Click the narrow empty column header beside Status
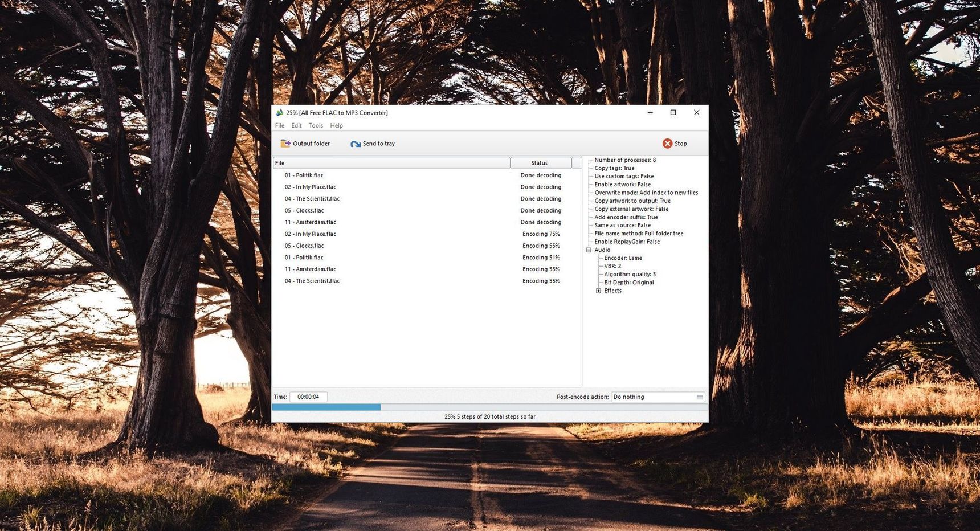This screenshot has width=980, height=531. pos(577,163)
